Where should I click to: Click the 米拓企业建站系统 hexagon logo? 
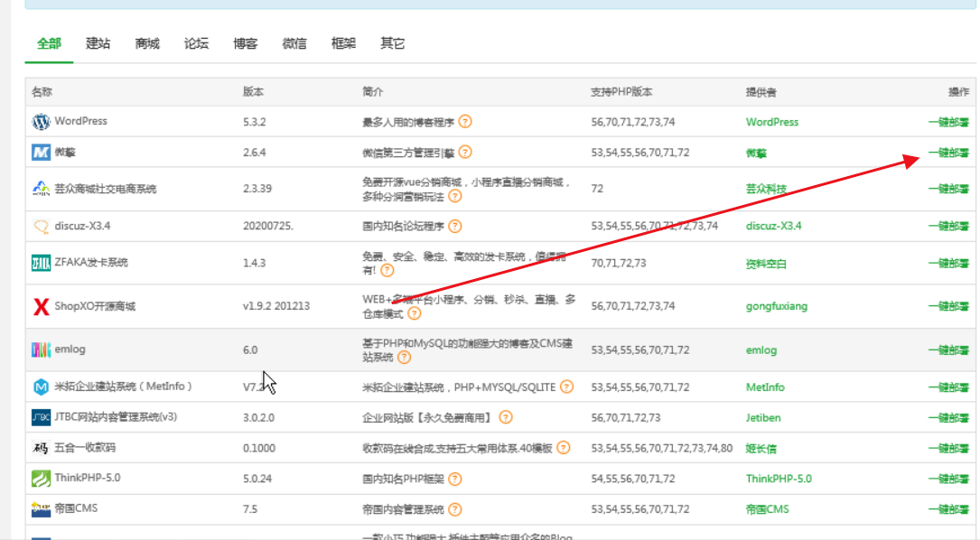pyautogui.click(x=41, y=386)
